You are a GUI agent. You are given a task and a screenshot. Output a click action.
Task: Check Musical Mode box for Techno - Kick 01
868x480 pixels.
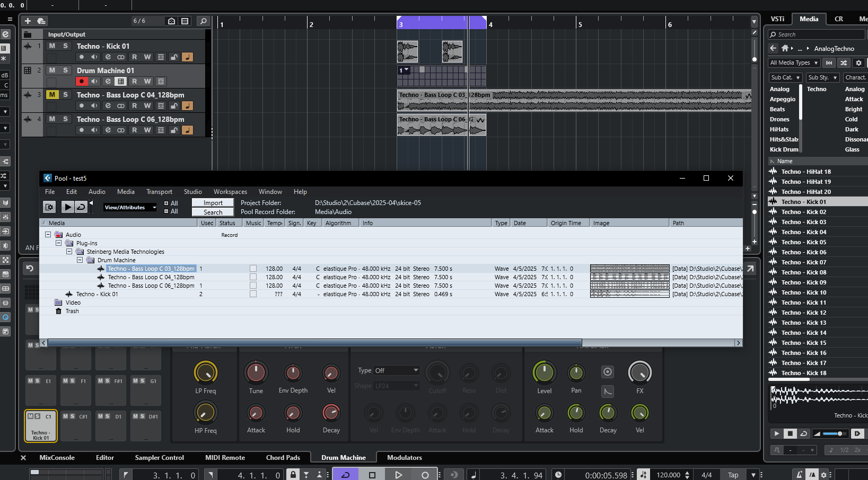coord(253,294)
